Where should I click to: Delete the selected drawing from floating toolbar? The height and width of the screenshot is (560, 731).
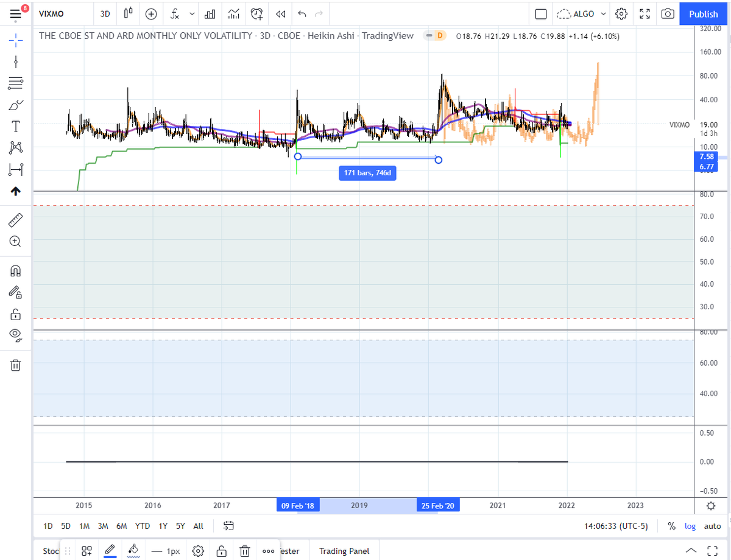pyautogui.click(x=245, y=551)
